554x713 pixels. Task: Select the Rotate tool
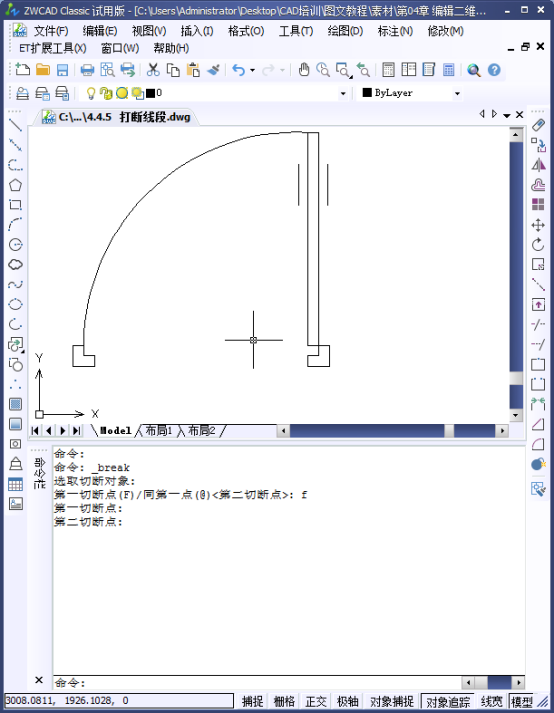(x=538, y=245)
